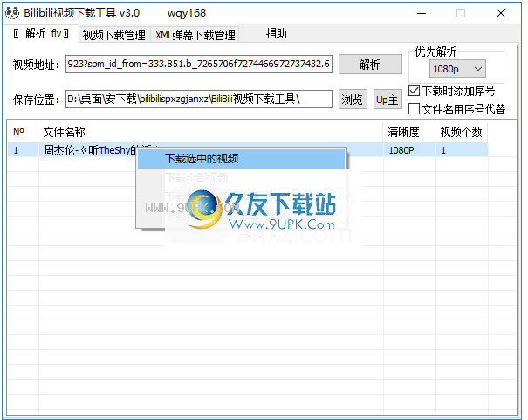Click the 解析 parse button
This screenshot has width=528, height=420.
370,64
